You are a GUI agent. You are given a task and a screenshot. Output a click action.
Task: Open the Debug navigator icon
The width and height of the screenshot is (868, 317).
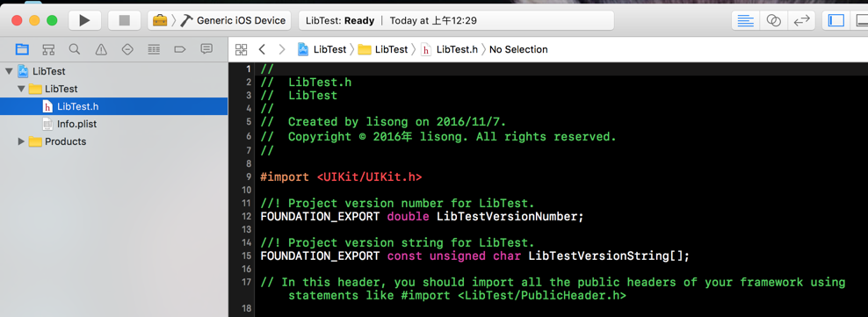click(x=154, y=49)
